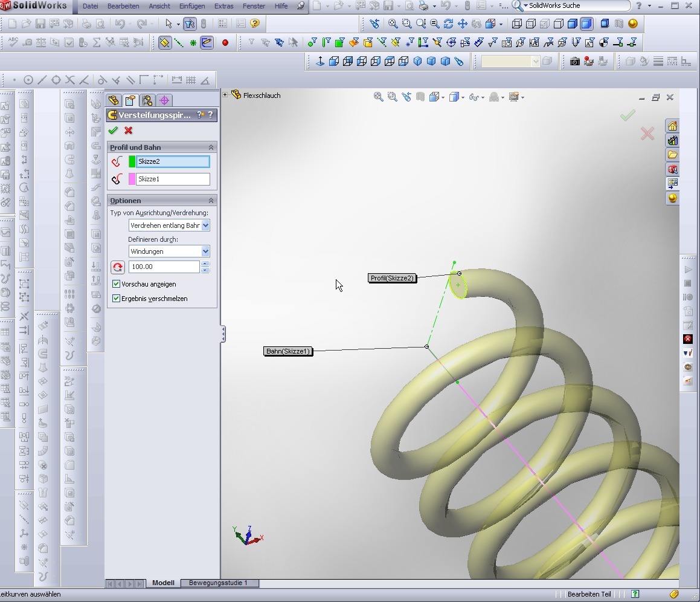Image resolution: width=700 pixels, height=602 pixels.
Task: Click the PropertyManager help question mark
Action: (211, 115)
